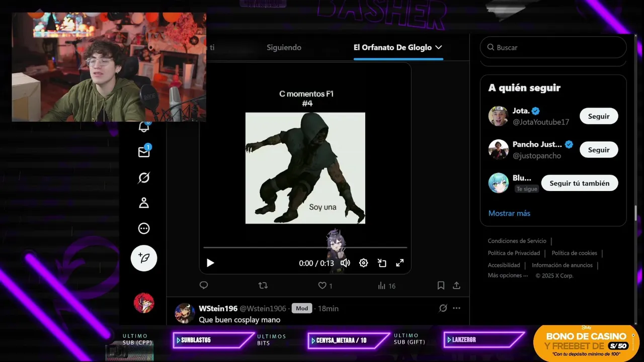The height and width of the screenshot is (362, 644).
Task: Follow Pancho Just with Seguir button
Action: pyautogui.click(x=599, y=150)
